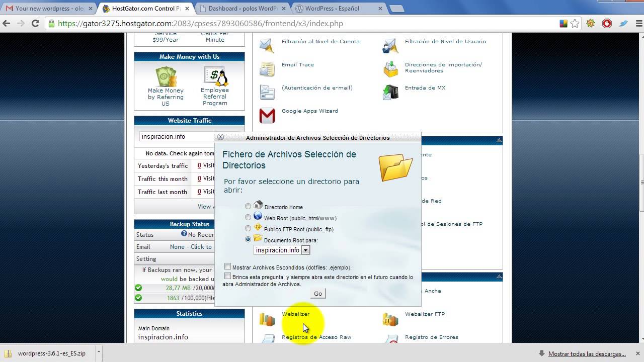Open the Registros de Acceso Raw link

316,337
